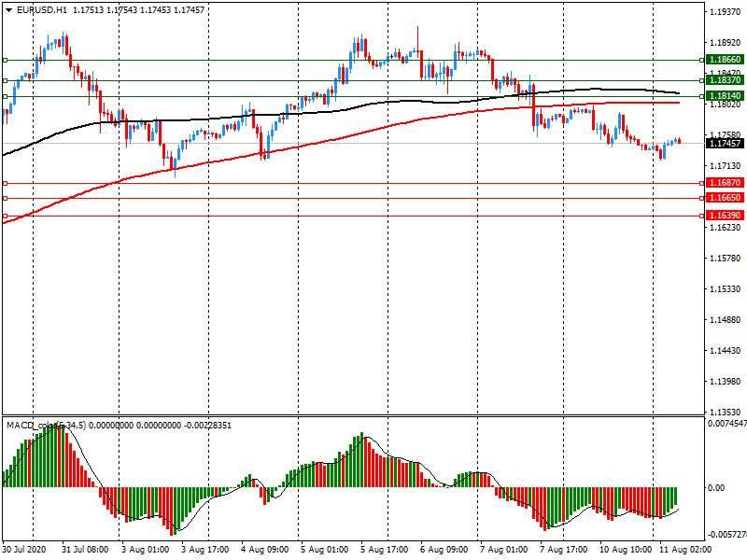This screenshot has width=747, height=560.
Task: Select right handle of the 1.18370 green line
Action: [702, 81]
